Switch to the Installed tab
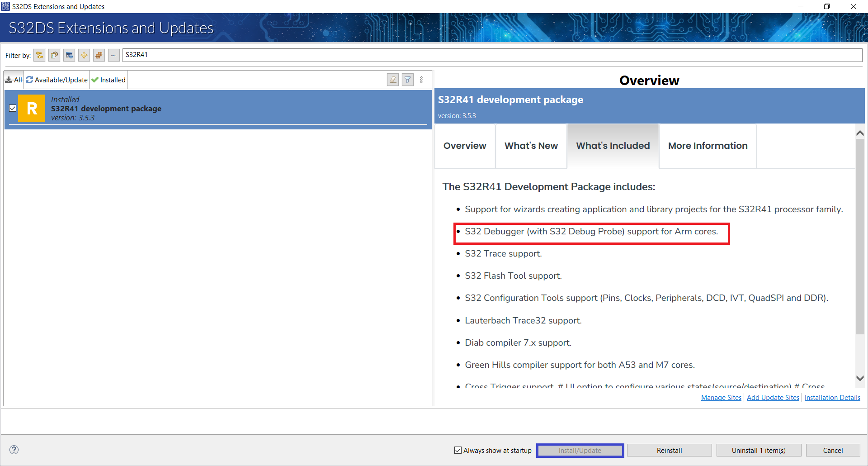This screenshot has width=868, height=466. [108, 80]
